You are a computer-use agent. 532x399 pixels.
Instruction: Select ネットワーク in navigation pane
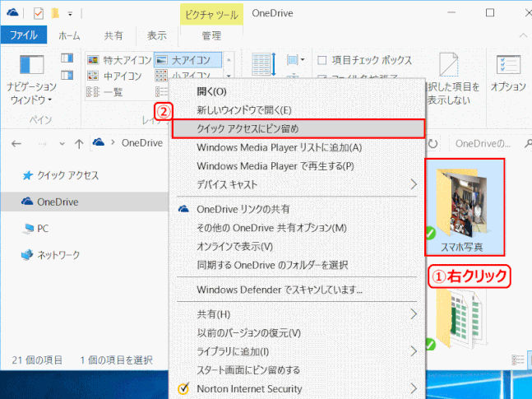click(50, 255)
